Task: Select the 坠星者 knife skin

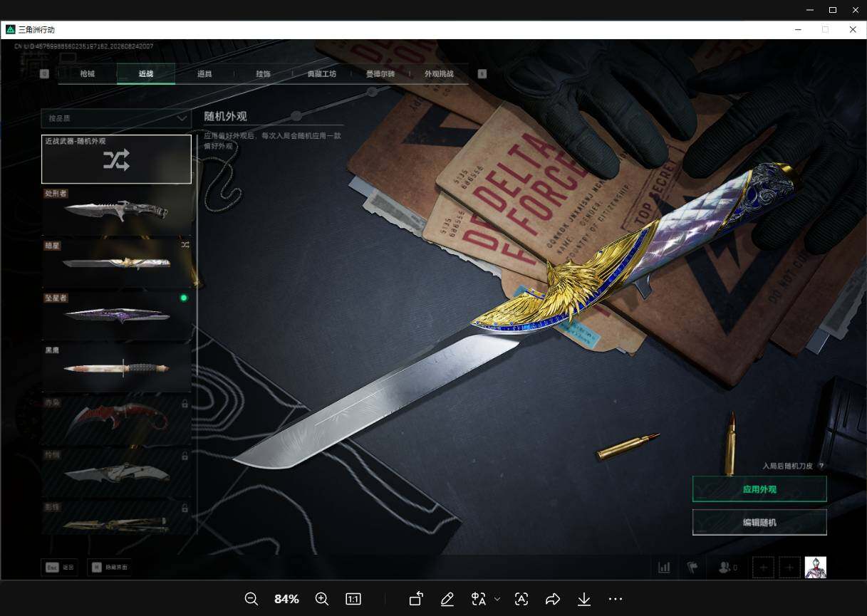Action: click(x=116, y=315)
